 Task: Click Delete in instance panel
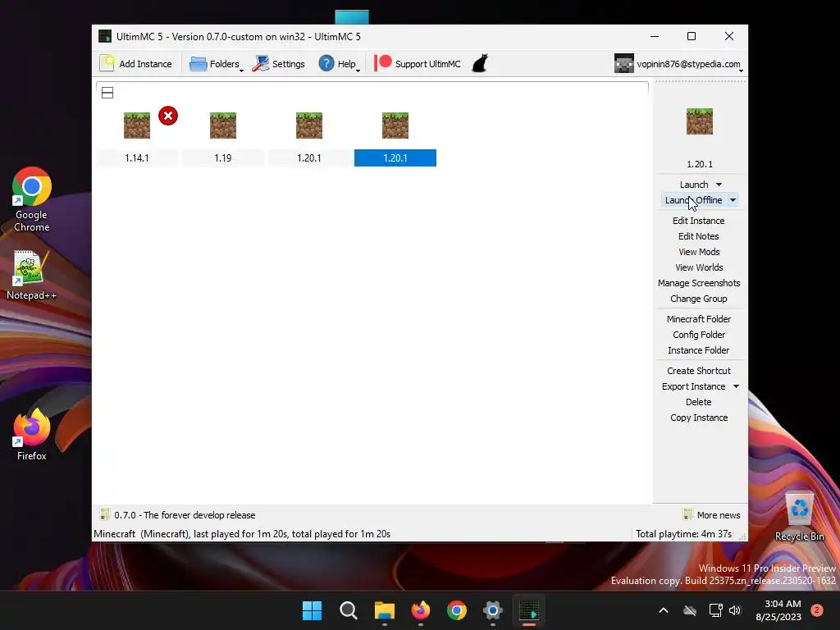[x=699, y=402]
